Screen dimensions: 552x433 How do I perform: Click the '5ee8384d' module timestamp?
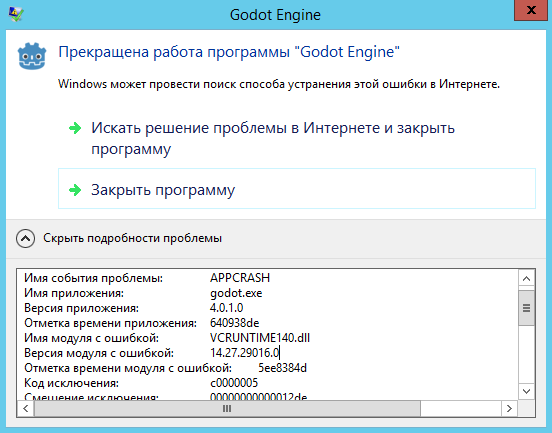[282, 368]
